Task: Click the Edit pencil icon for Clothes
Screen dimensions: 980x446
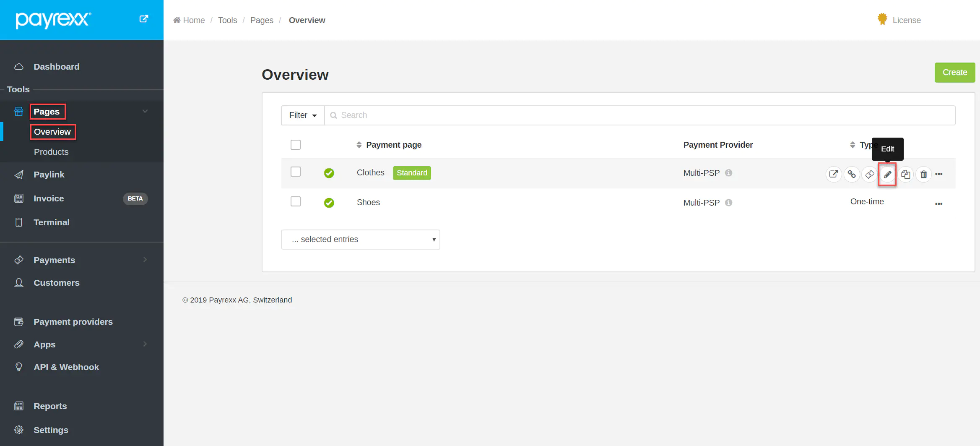Action: [887, 174]
